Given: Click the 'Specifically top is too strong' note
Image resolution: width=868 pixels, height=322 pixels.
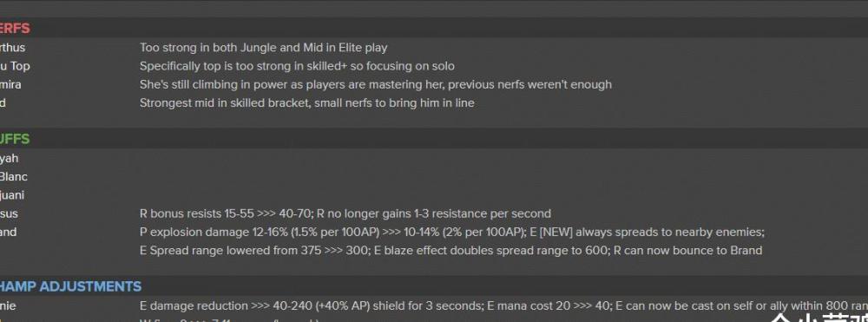Looking at the screenshot, I should pyautogui.click(x=297, y=66).
